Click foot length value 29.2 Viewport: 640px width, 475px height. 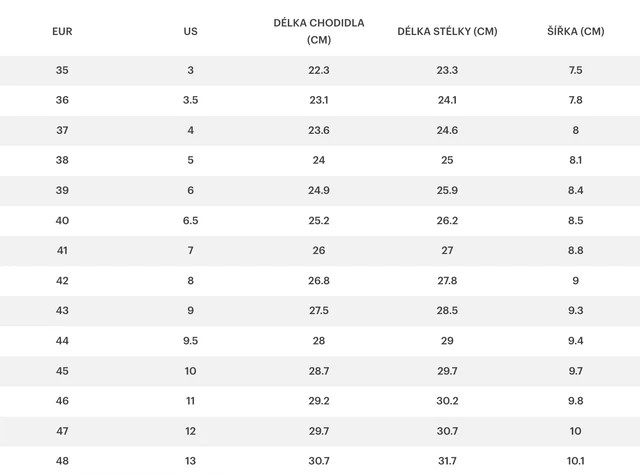319,401
